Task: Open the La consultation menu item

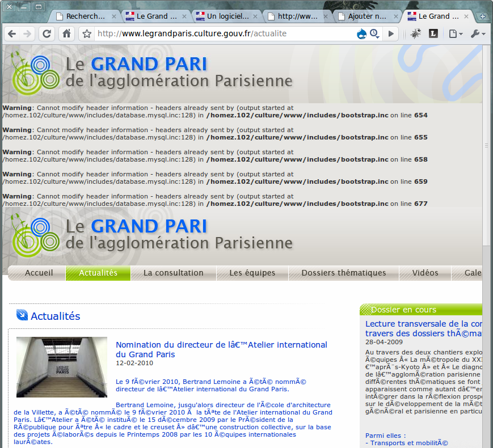Action: tap(173, 273)
